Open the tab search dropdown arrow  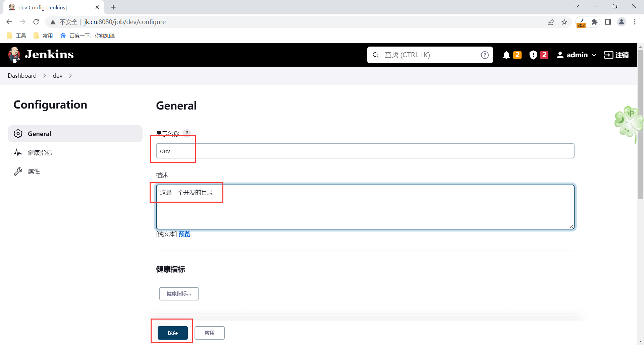[577, 6]
